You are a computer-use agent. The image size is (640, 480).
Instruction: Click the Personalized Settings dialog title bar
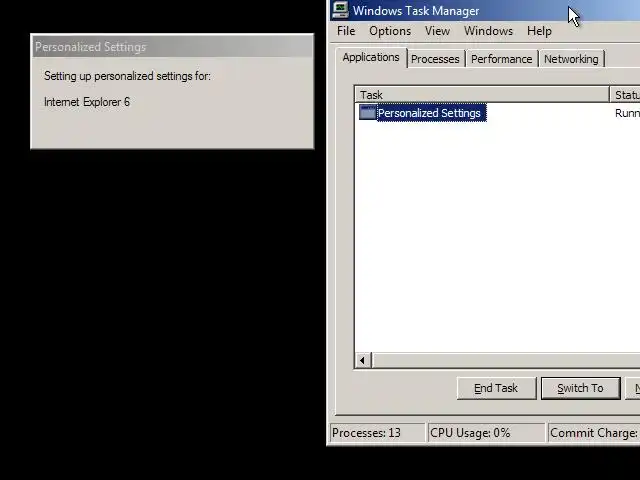[x=172, y=47]
